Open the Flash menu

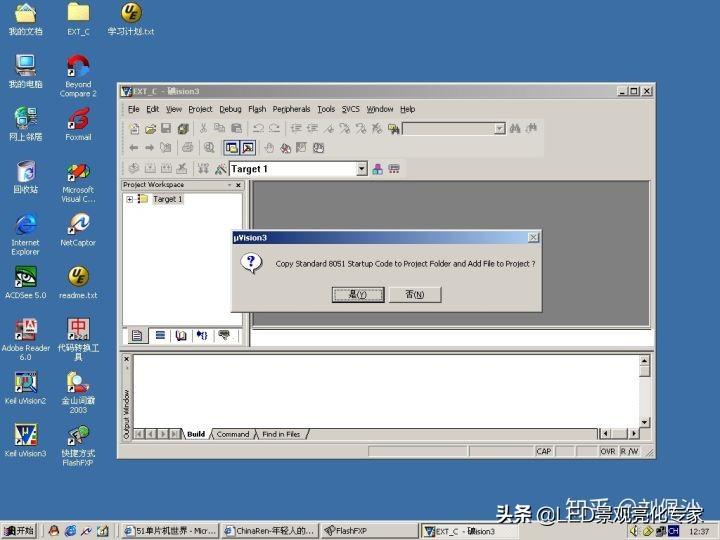point(257,109)
